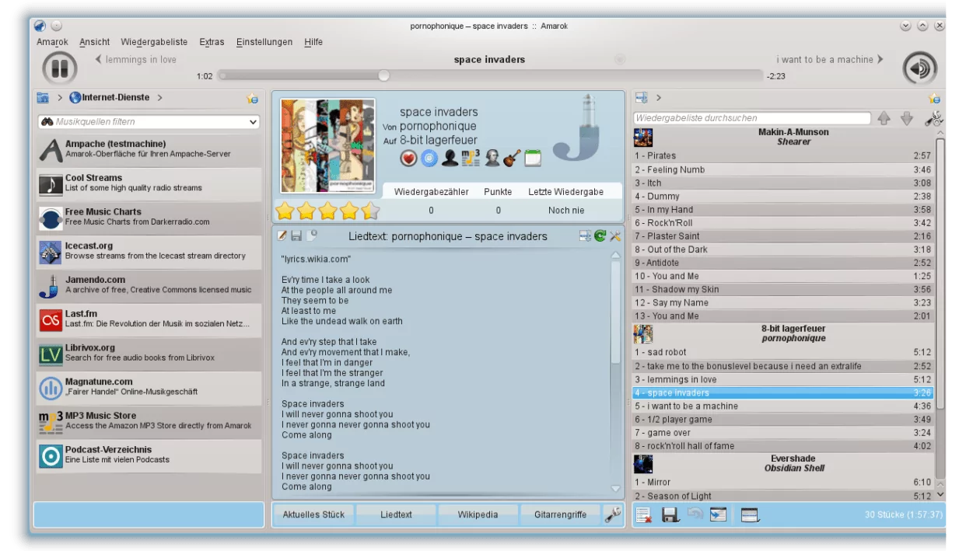Open Podcast-Verzeichnis service
Screen dimensions: 980x551
[x=149, y=455]
